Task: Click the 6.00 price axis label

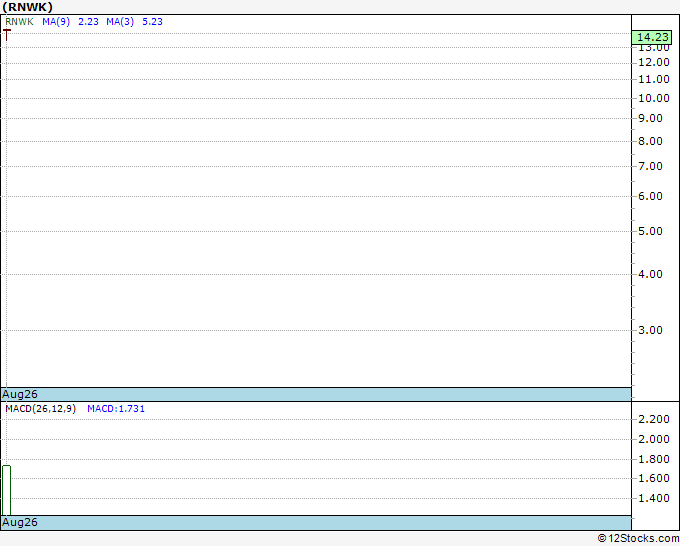Action: (x=650, y=196)
